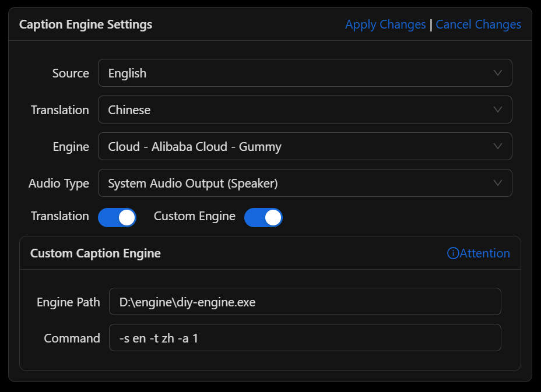This screenshot has width=541, height=392.
Task: Open the Source language box showing English
Action: 291,73
